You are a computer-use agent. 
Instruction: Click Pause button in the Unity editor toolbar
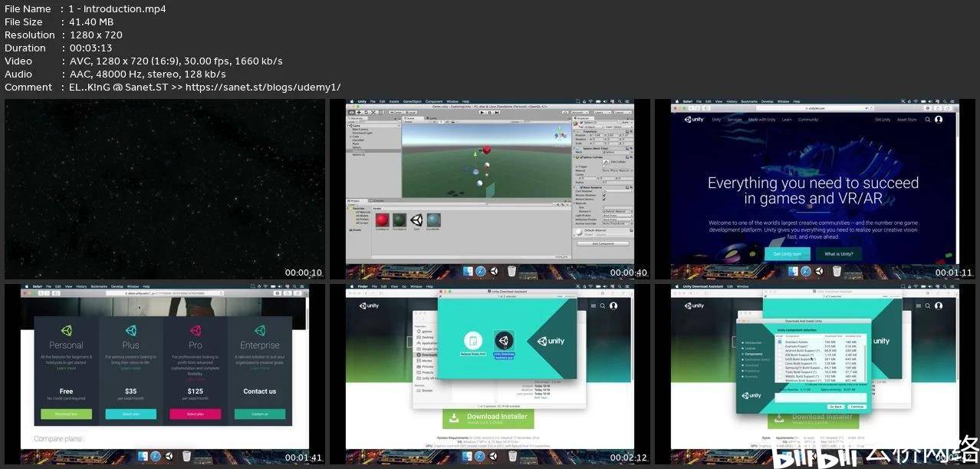coord(489,112)
